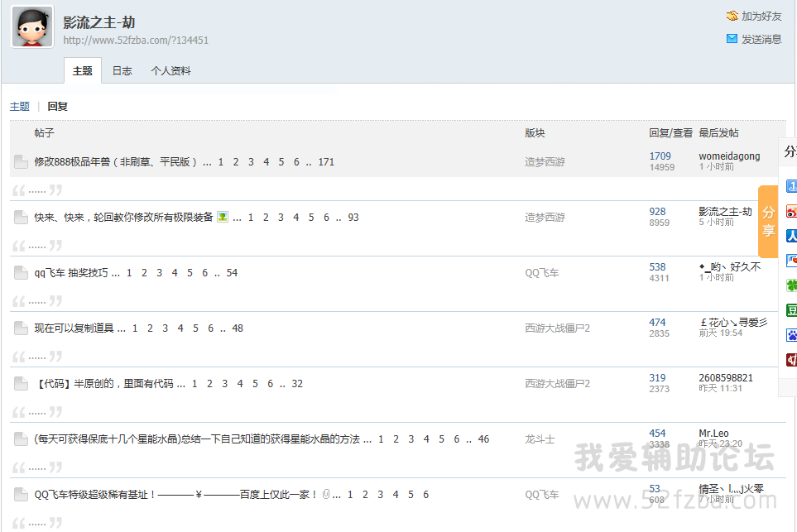Viewport: 797px width, 532px height.
Task: Open 西游大战僵尸2 forum for 现在可以复制道具 row
Action: (558, 328)
